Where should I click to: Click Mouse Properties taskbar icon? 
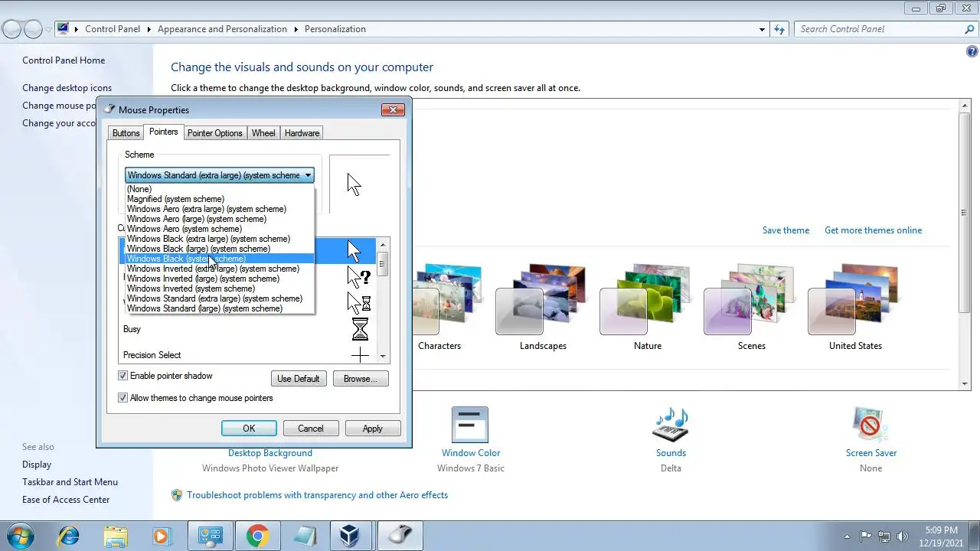399,536
